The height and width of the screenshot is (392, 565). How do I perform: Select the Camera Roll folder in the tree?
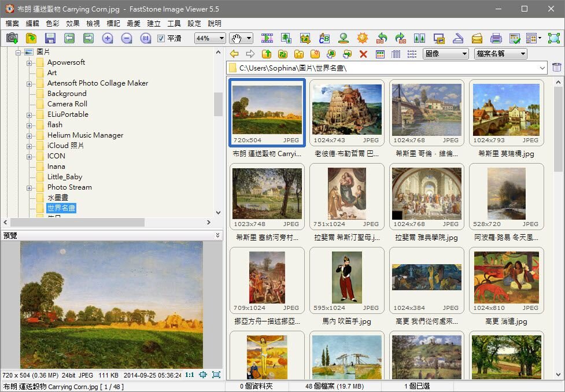(x=67, y=103)
